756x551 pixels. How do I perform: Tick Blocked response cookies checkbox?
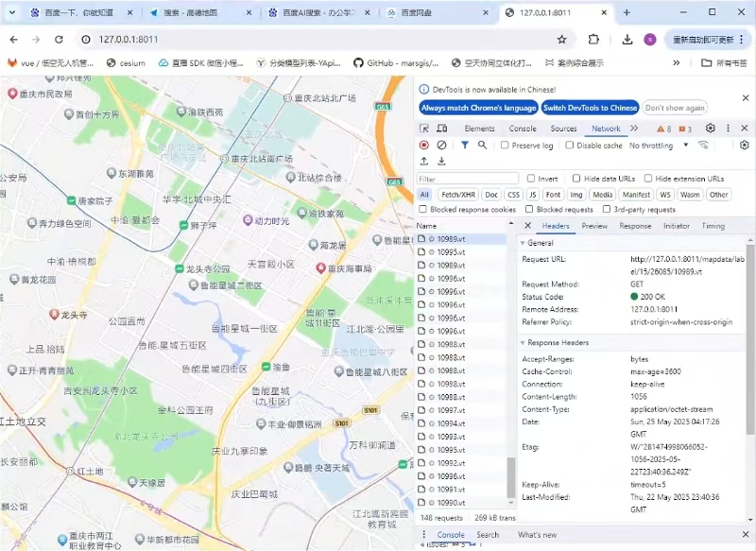click(x=422, y=209)
